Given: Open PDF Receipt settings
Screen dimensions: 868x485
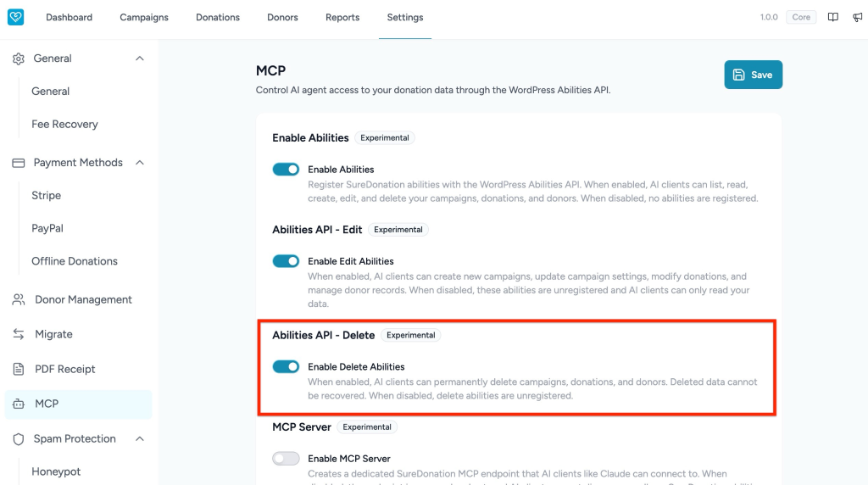Looking at the screenshot, I should point(78,370).
